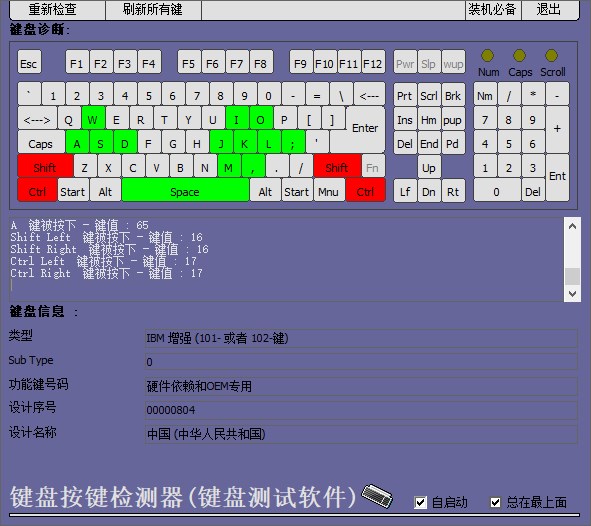Click the Backspace key marked <--

[x=369, y=94]
